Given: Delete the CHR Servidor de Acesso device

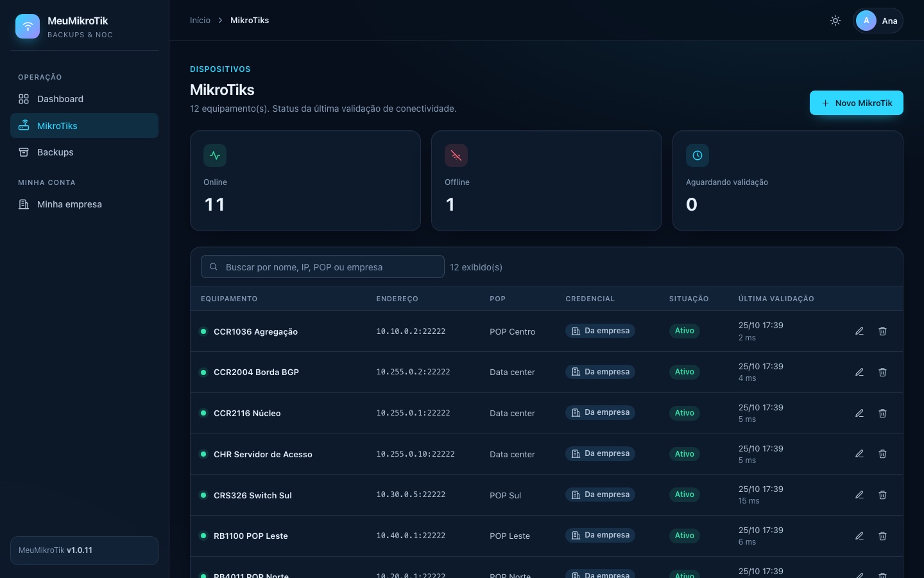Looking at the screenshot, I should (x=883, y=454).
